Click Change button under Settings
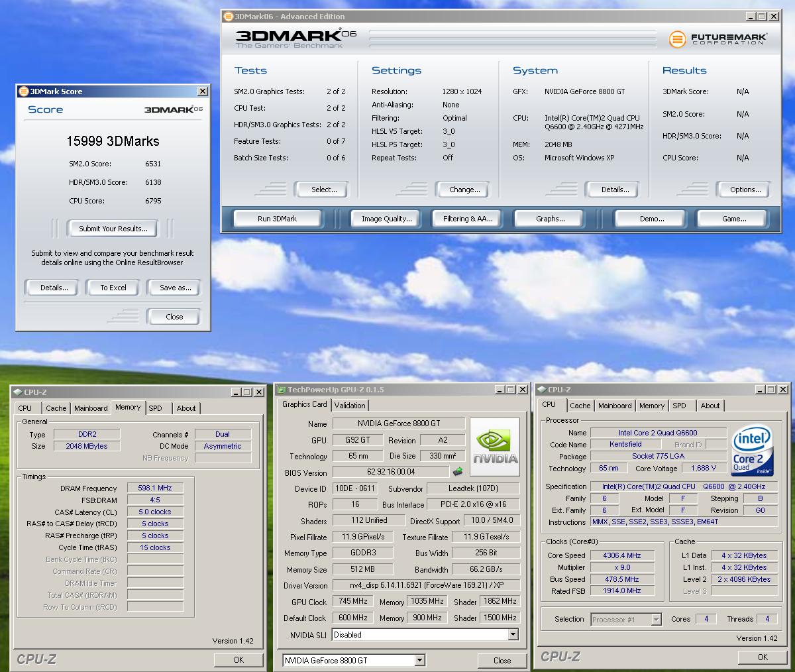The height and width of the screenshot is (672, 795). pos(464,190)
